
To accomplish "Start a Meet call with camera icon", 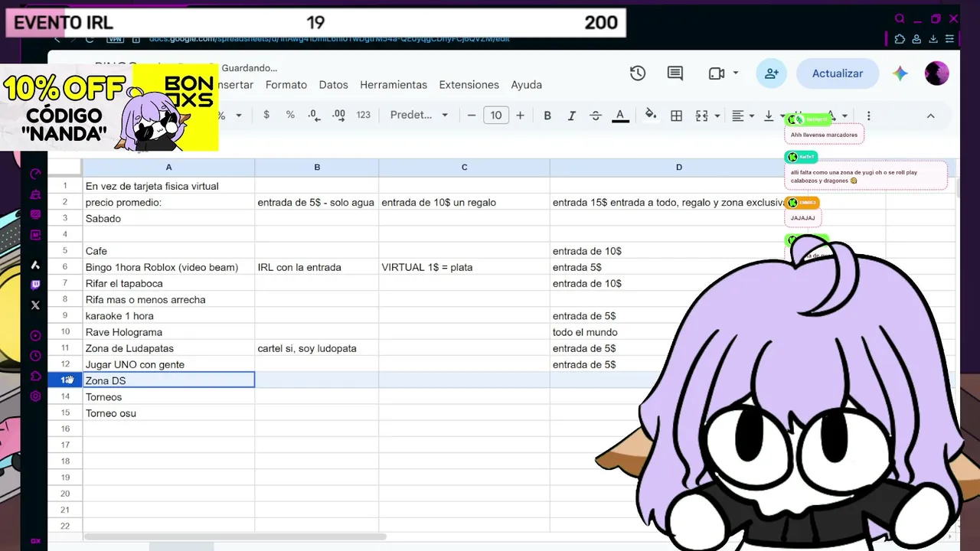I will pyautogui.click(x=717, y=73).
